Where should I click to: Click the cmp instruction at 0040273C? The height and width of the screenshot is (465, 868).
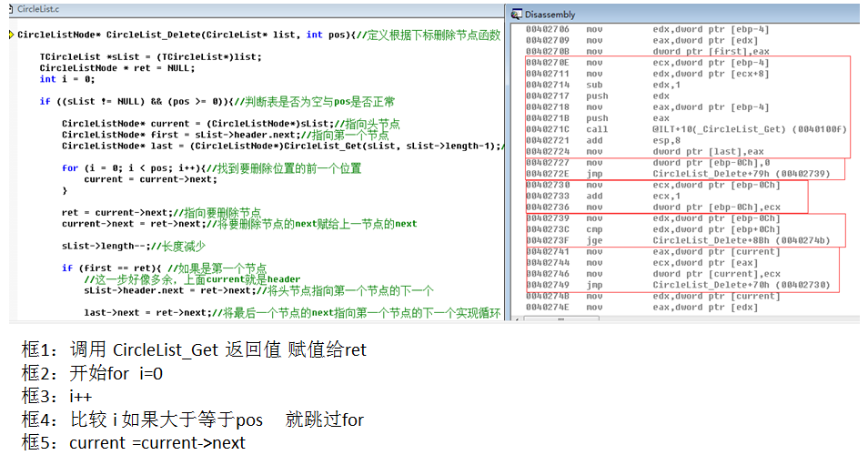click(x=652, y=229)
